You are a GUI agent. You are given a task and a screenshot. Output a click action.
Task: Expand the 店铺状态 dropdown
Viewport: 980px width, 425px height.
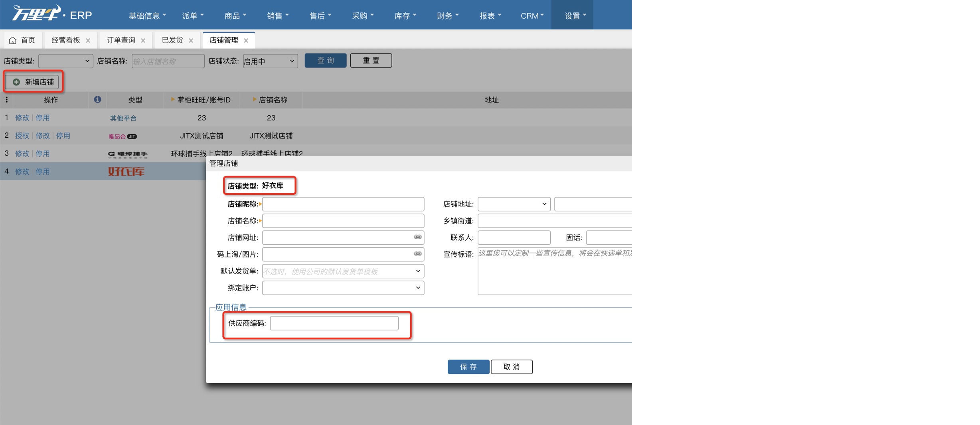click(270, 61)
